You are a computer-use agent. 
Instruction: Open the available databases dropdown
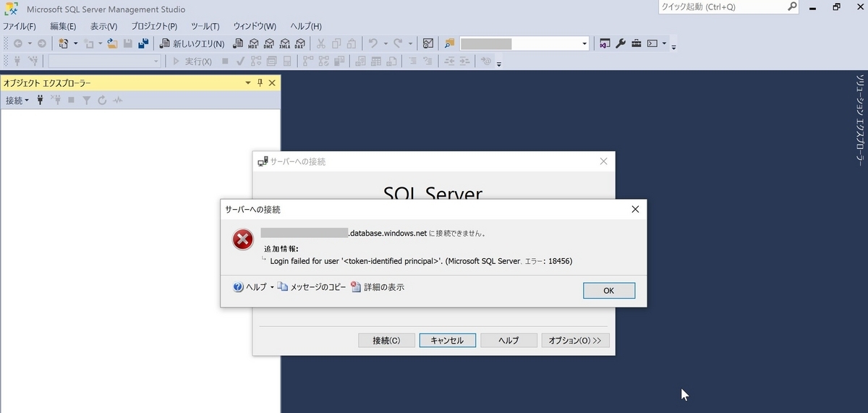pos(156,61)
